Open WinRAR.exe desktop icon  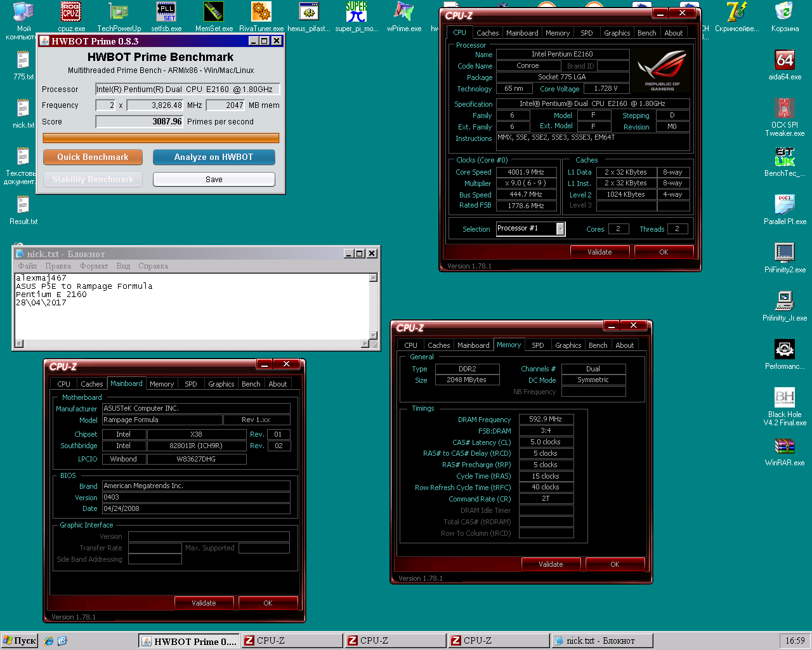click(785, 451)
